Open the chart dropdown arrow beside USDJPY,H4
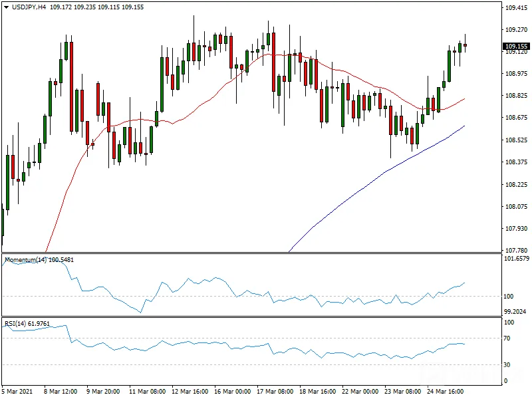The width and height of the screenshot is (532, 399). (6, 7)
